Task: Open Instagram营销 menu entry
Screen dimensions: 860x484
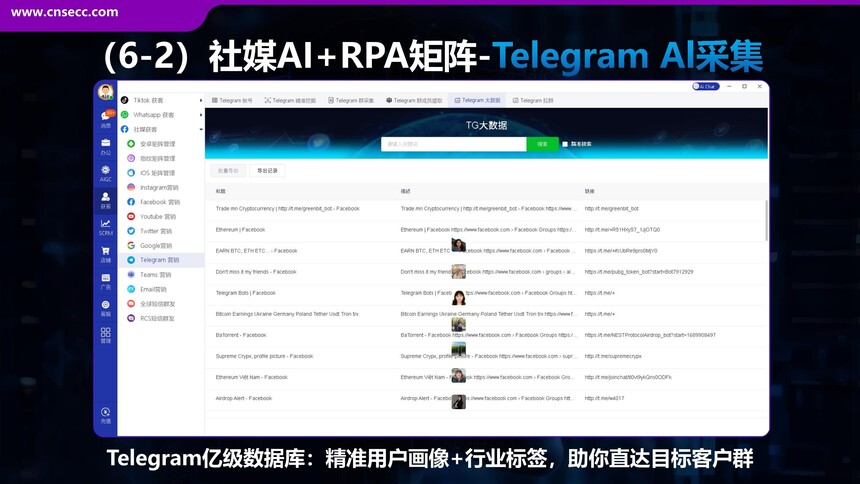Action: point(161,187)
